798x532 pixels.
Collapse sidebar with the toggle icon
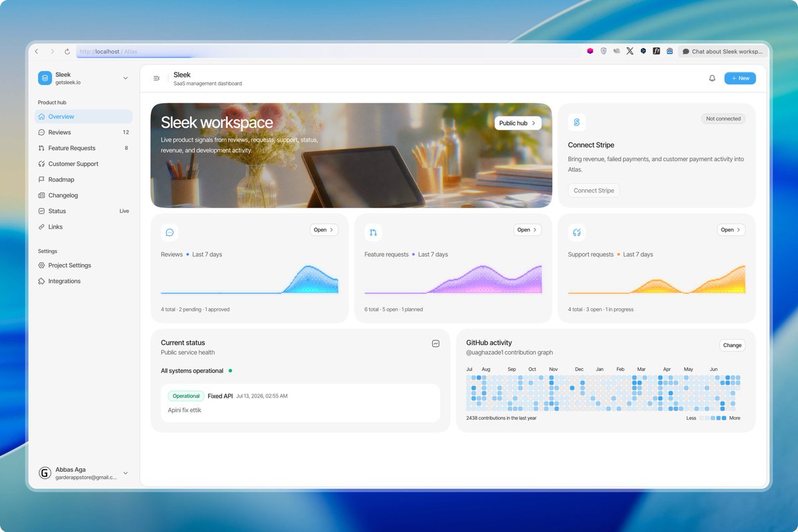pyautogui.click(x=156, y=78)
